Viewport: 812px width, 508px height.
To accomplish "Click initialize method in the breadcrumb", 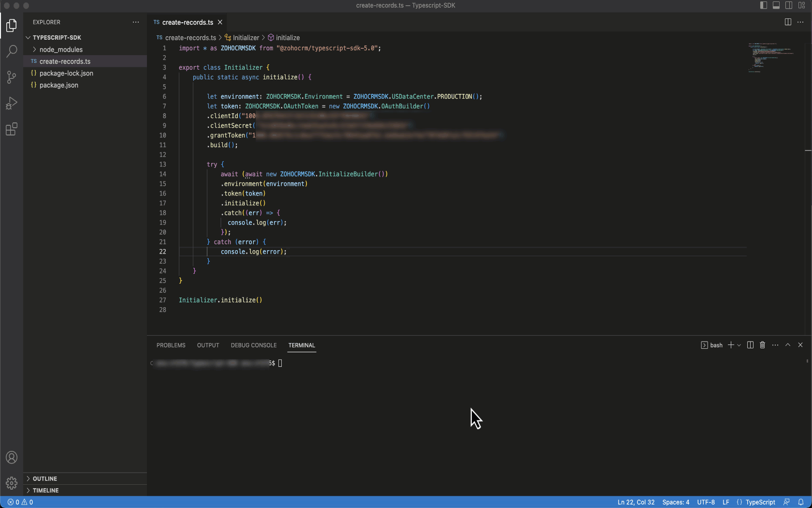I will click(284, 38).
